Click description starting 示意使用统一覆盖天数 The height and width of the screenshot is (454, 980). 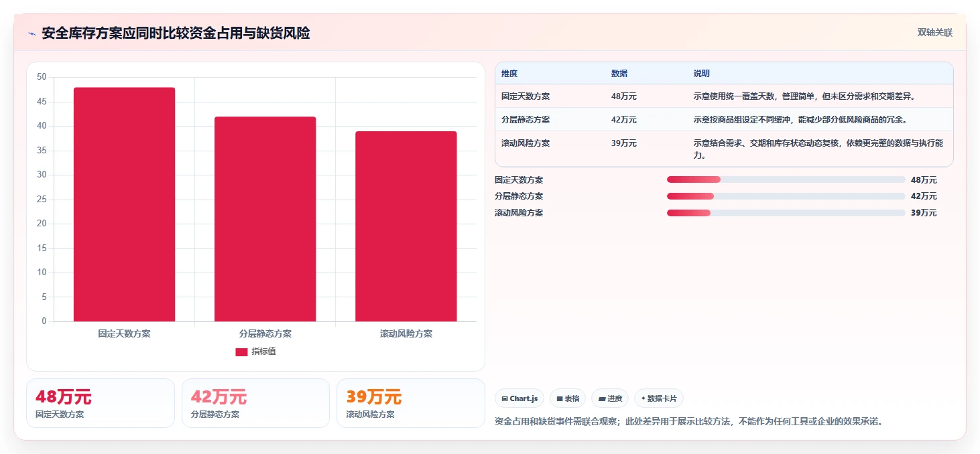point(804,96)
